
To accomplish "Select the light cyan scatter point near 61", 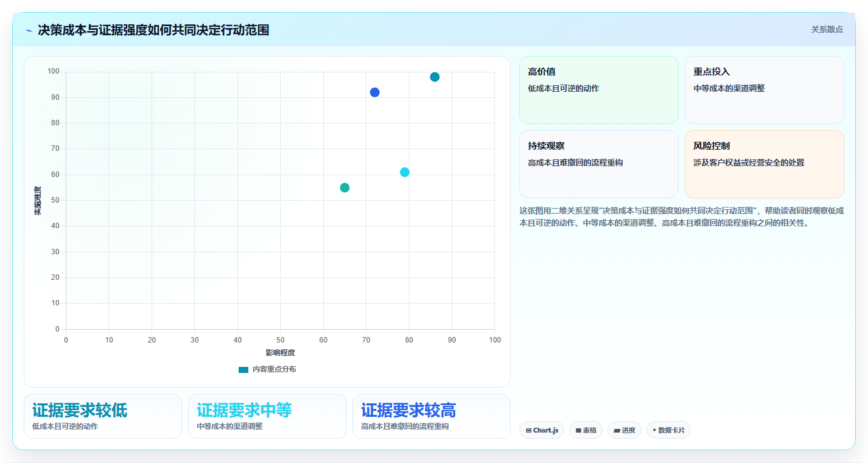I will pos(405,172).
